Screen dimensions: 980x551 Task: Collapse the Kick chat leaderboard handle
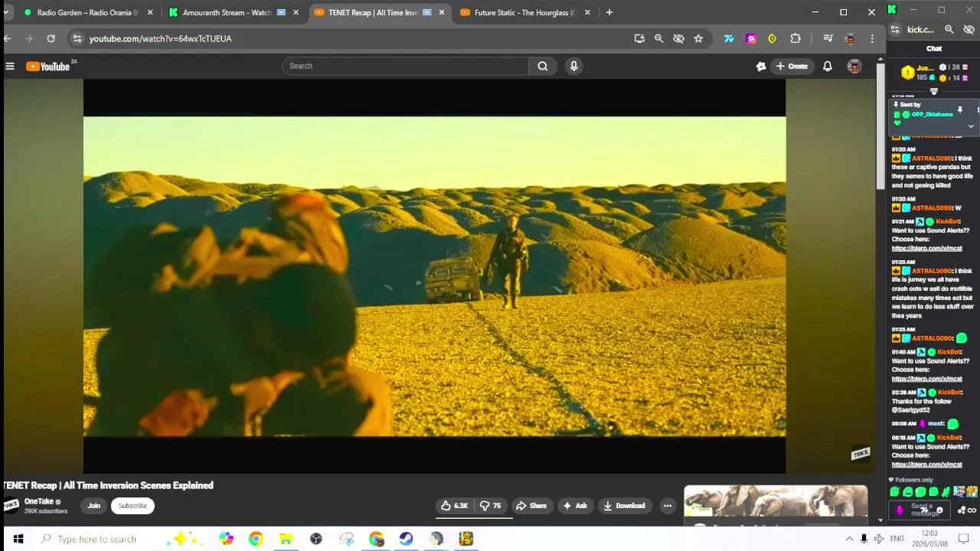(x=933, y=92)
